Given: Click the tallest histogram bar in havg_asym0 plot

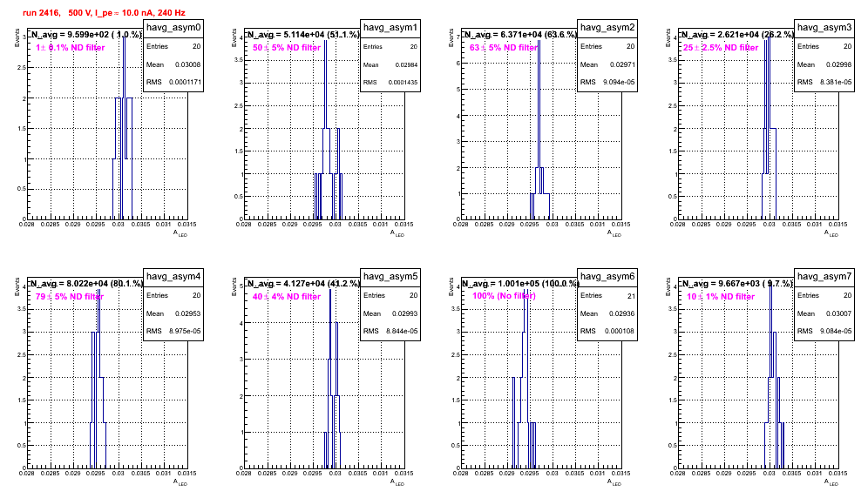Looking at the screenshot, I should point(124,127).
